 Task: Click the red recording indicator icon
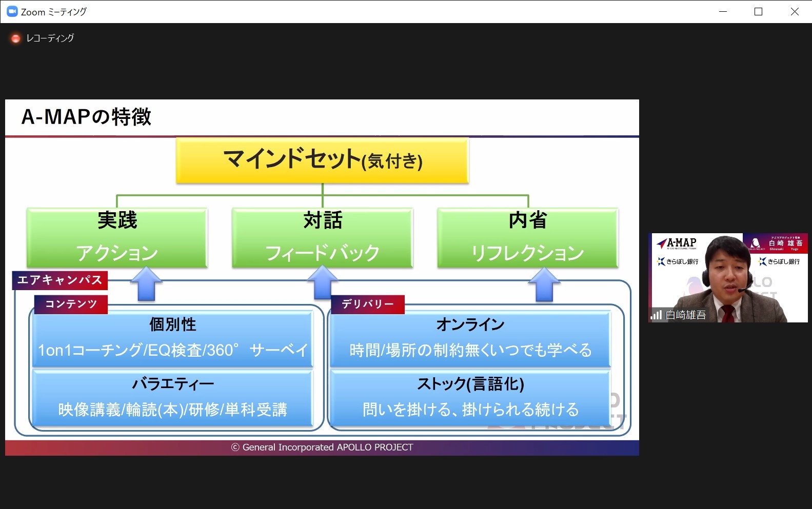(16, 38)
